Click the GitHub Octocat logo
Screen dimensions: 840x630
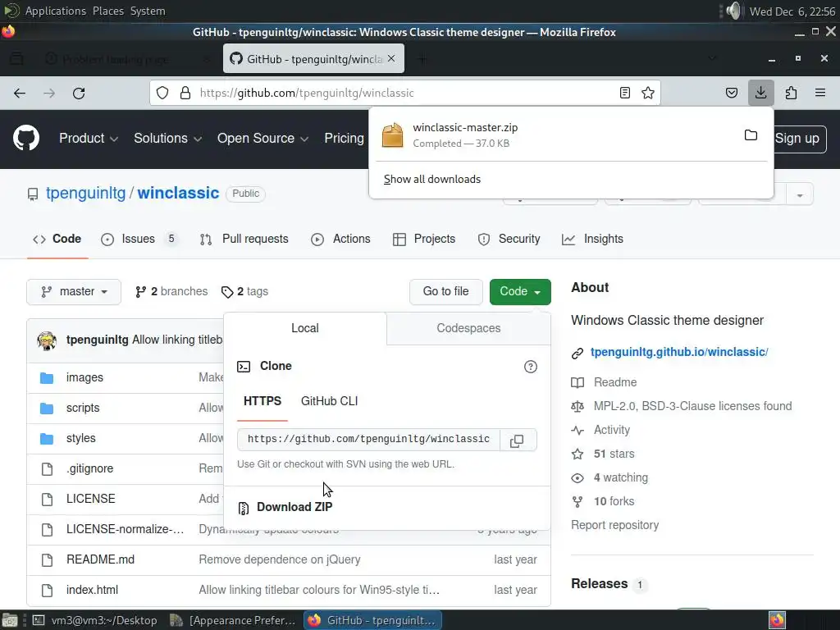point(26,138)
